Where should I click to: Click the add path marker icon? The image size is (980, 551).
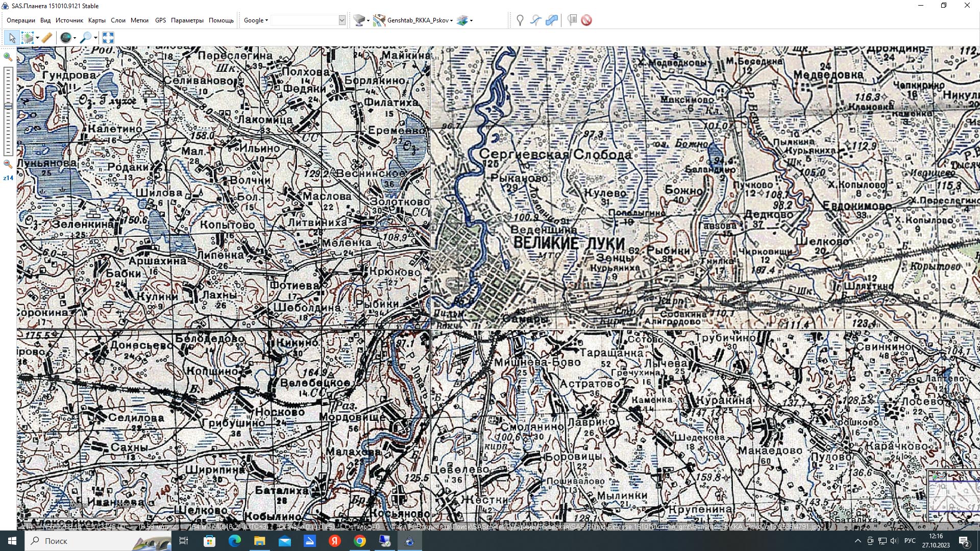point(535,20)
